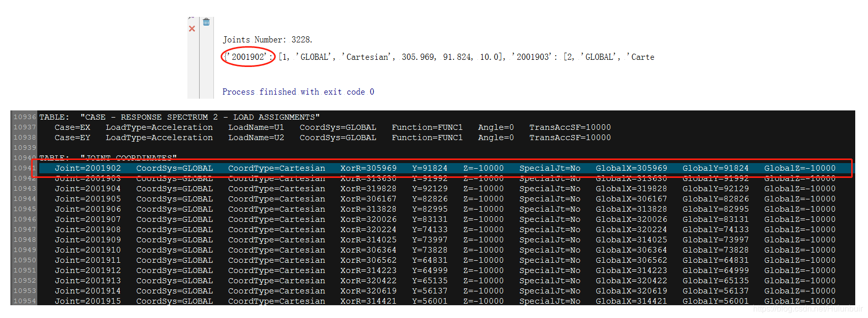This screenshot has height=318, width=868.
Task: Click Joint=2001914 entry
Action: pyautogui.click(x=88, y=291)
